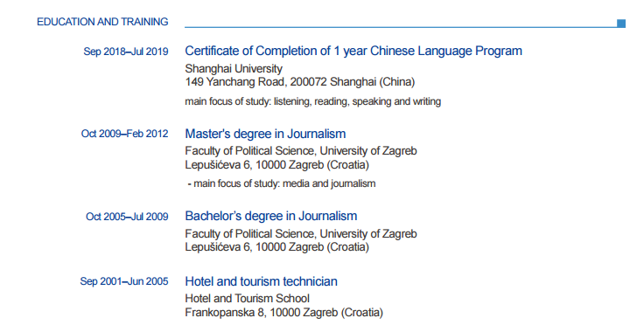Click the Hotel and Tourism School text
This screenshot has width=644, height=332.
pos(248,299)
